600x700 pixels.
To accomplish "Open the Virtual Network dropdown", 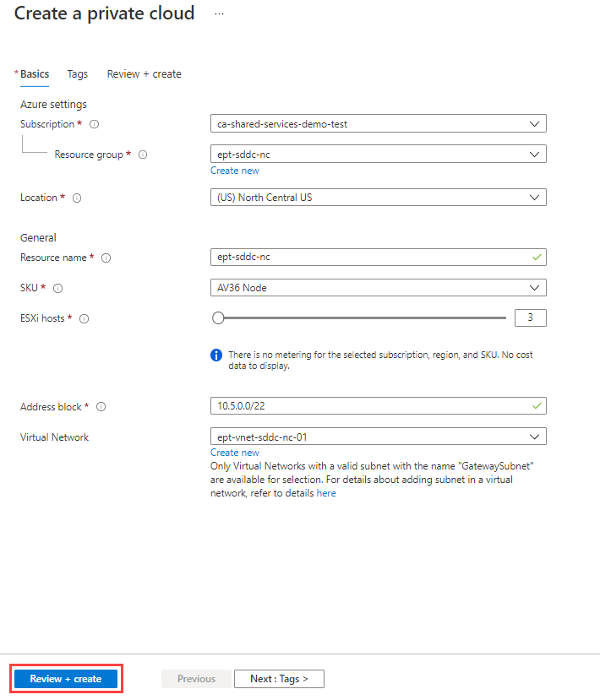I will point(378,437).
